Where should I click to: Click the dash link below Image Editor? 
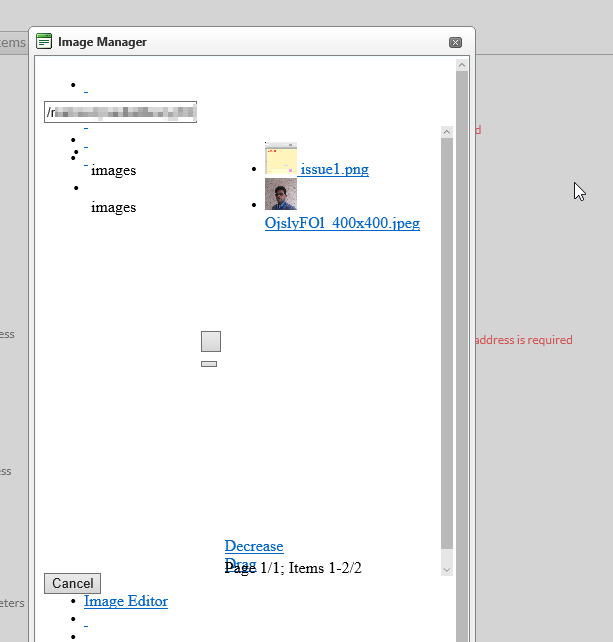[x=86, y=626]
